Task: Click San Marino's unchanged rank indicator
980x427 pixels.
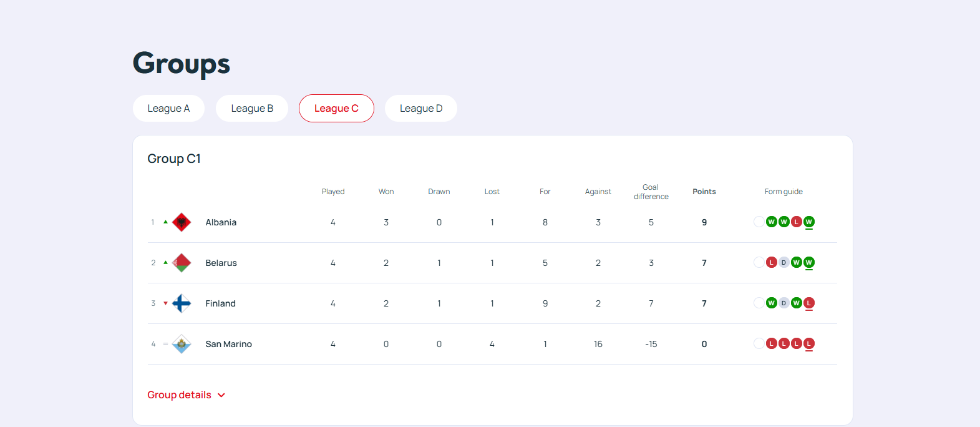Action: click(x=165, y=344)
